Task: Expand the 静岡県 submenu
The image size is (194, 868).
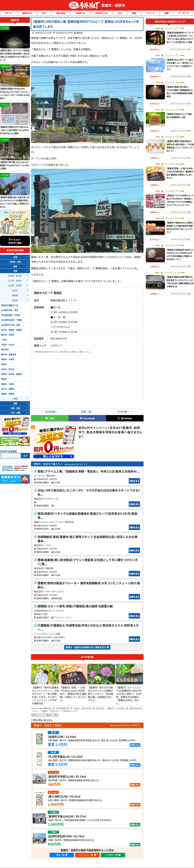Action: 15,295
